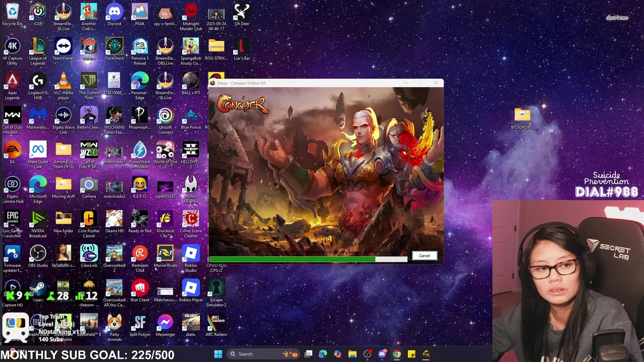
Task: Open the iCUE desktop shortcut
Action: tap(38, 14)
